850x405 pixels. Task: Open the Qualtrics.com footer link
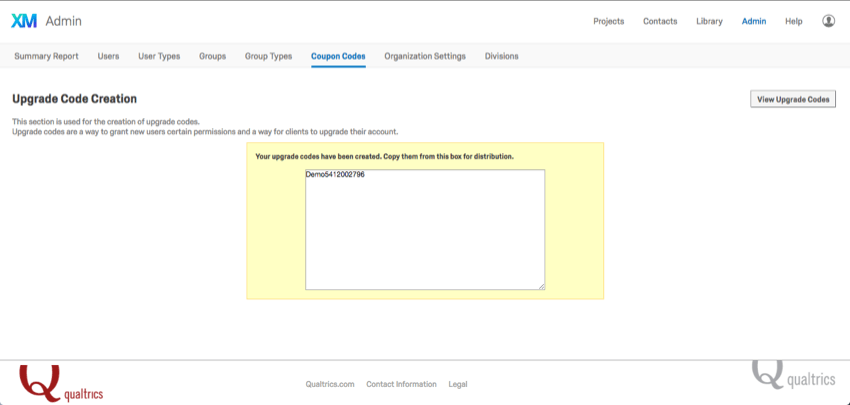pyautogui.click(x=330, y=384)
